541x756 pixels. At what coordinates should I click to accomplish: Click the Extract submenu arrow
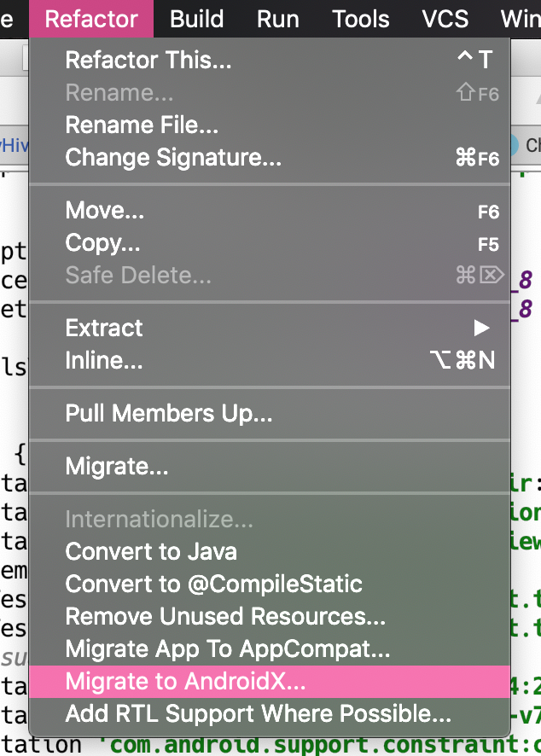point(482,328)
